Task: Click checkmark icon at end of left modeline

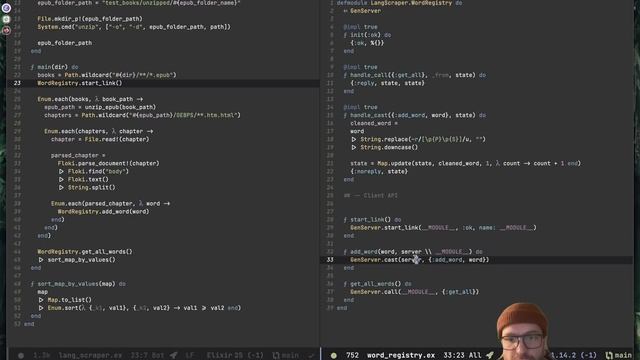Action: 312,356
